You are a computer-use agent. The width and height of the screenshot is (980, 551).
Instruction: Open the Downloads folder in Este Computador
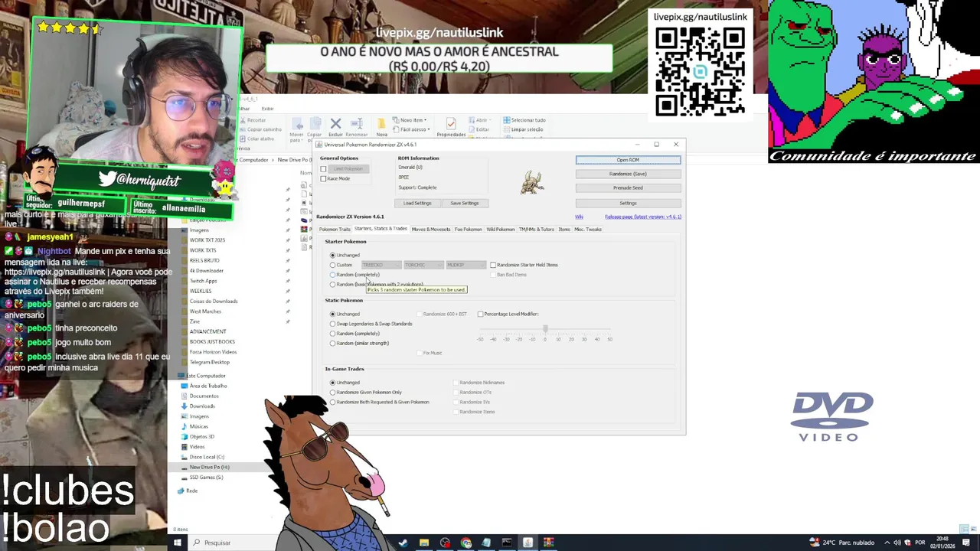pos(202,406)
